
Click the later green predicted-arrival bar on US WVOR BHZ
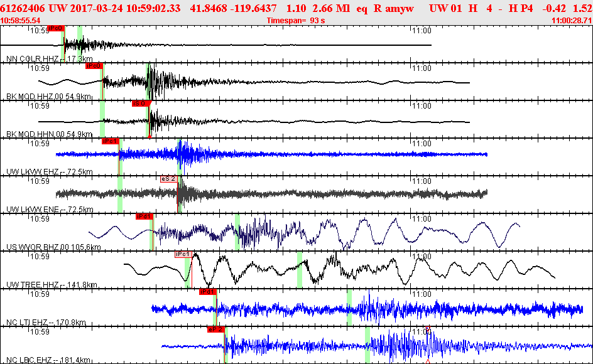[x=237, y=232]
